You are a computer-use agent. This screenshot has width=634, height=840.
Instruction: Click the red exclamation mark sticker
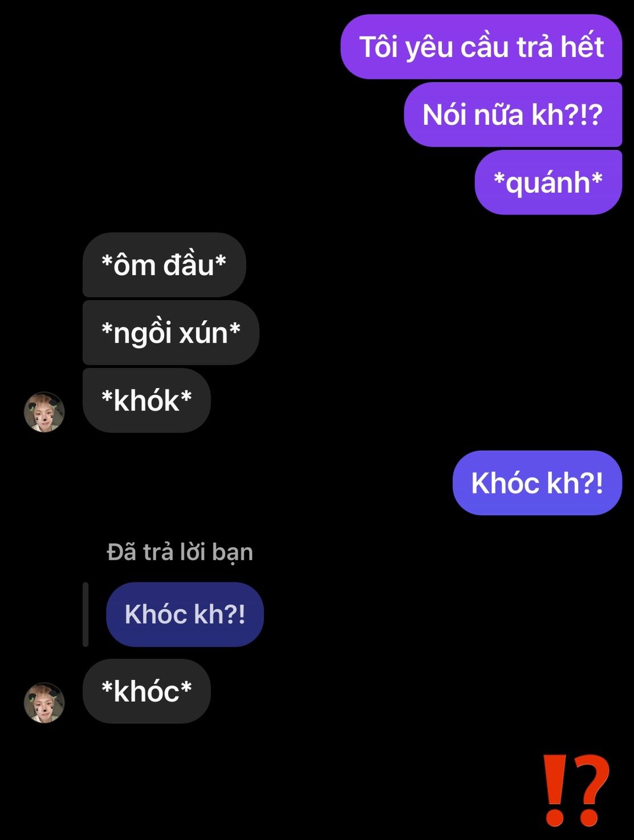(555, 790)
